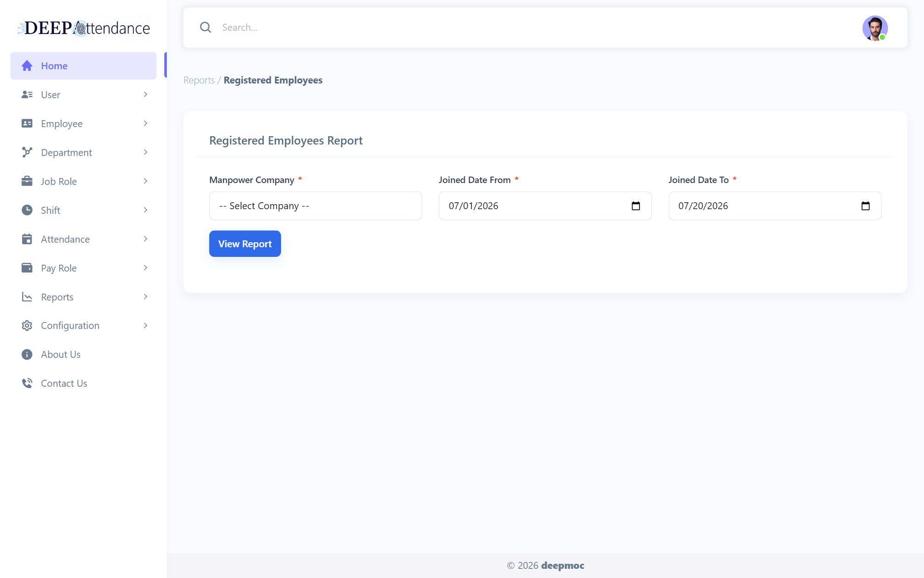Go to Home in the sidebar
Image resolution: width=924 pixels, height=578 pixels.
click(x=83, y=66)
